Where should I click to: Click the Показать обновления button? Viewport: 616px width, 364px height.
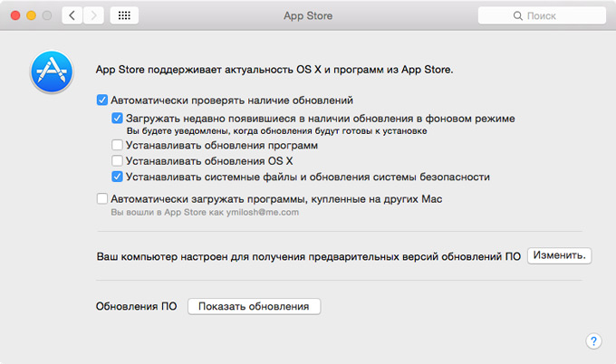pyautogui.click(x=254, y=306)
